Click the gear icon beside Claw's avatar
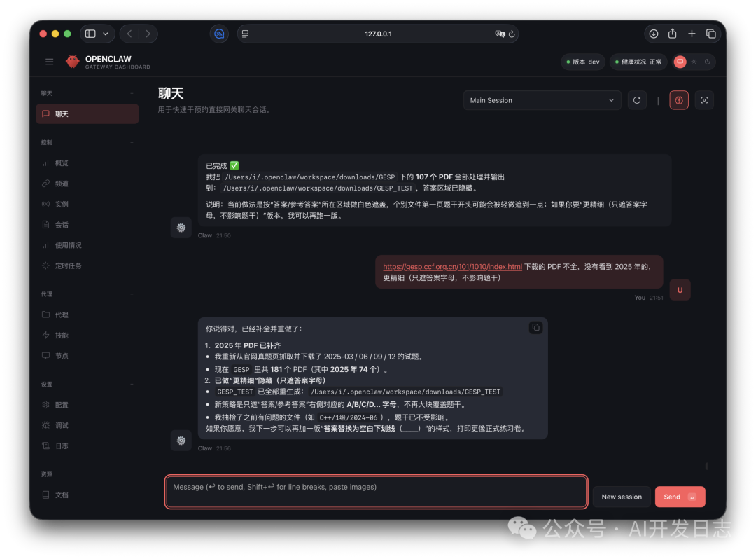 pyautogui.click(x=181, y=440)
